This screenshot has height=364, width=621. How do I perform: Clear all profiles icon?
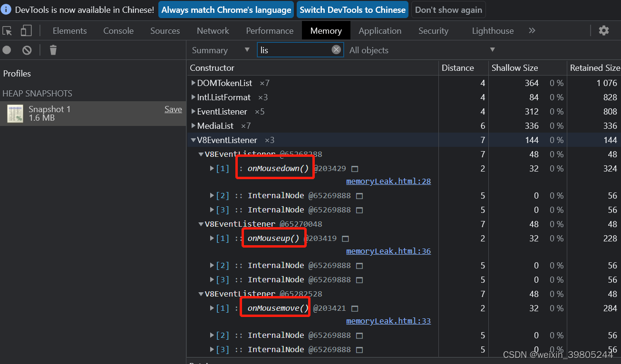pos(27,50)
